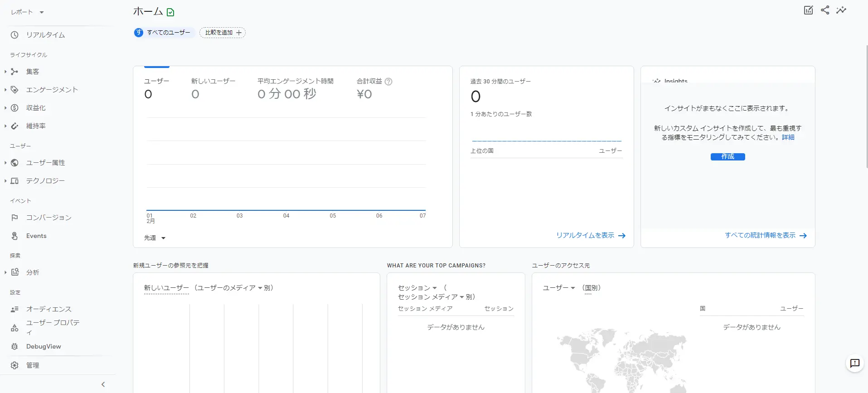Viewport: 868px width, 393px height.
Task: Click the 上位の国 column header
Action: 482,151
